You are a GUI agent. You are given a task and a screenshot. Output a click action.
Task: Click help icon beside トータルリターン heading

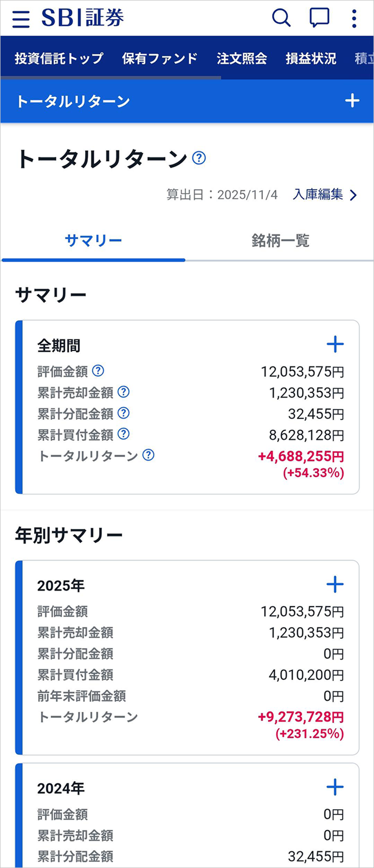click(x=199, y=158)
